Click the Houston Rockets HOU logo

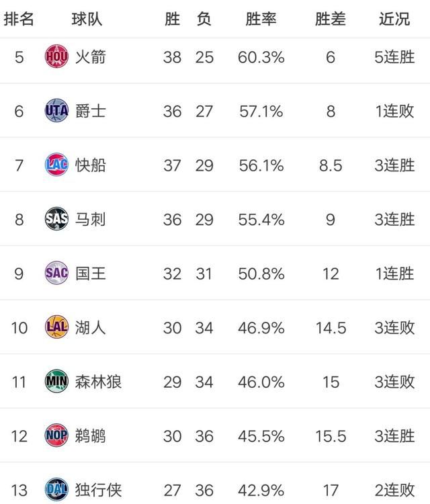tap(56, 57)
